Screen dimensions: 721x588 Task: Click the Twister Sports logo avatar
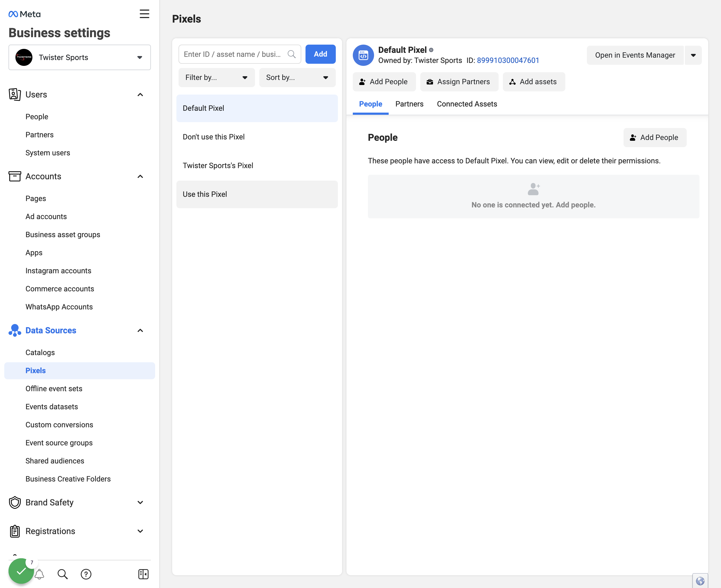click(x=24, y=57)
